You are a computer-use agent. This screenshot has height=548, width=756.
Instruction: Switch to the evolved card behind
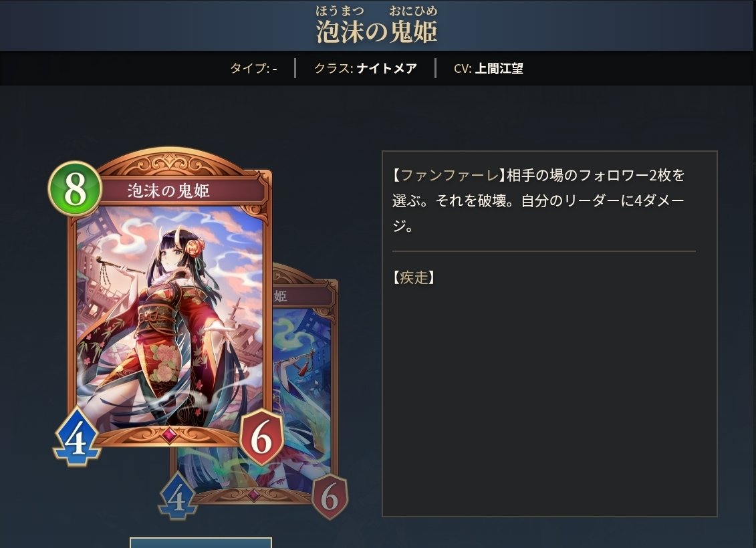coord(305,386)
